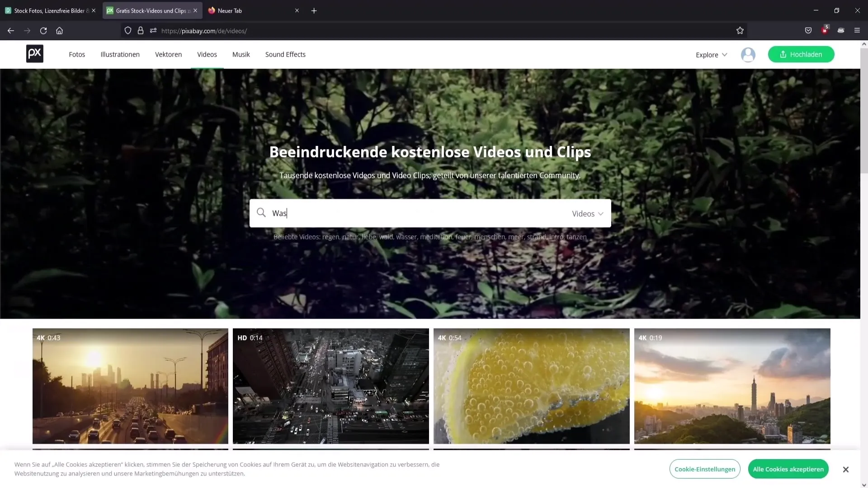Select the Videos tab in navigation
This screenshot has width=868, height=488.
coord(207,54)
